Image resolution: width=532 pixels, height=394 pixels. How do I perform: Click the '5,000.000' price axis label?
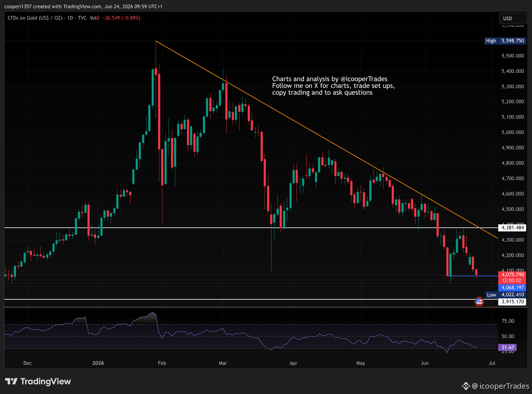[x=513, y=132]
